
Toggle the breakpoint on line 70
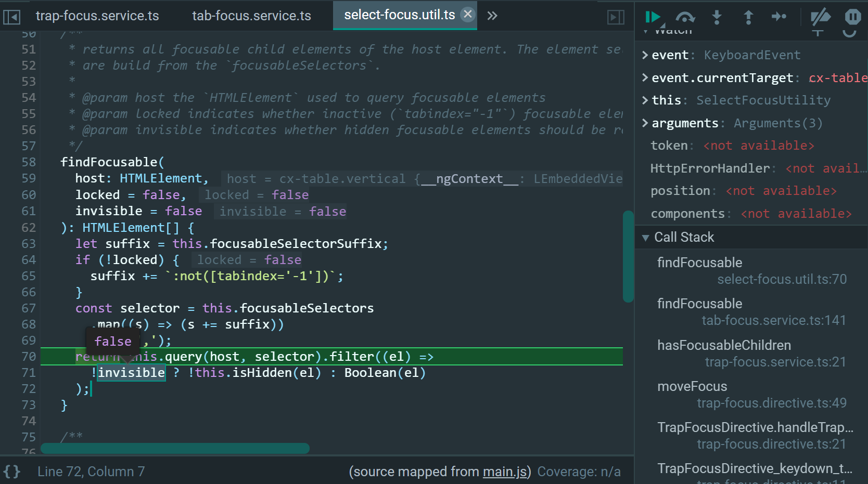point(30,357)
